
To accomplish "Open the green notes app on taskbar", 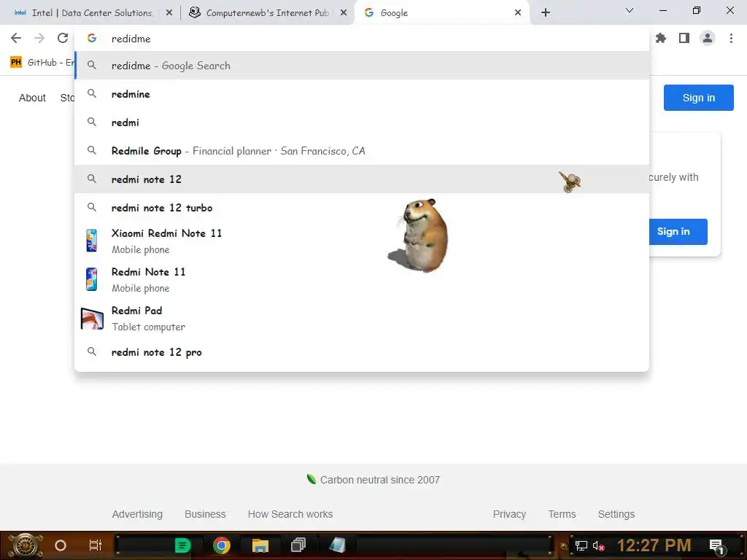I will click(x=182, y=545).
